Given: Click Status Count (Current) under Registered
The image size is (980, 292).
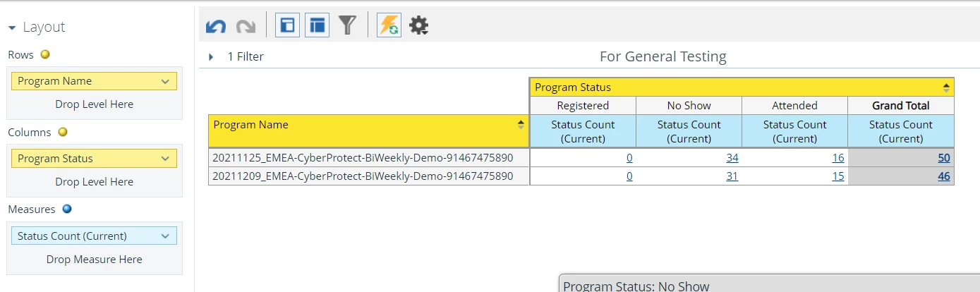Looking at the screenshot, I should (x=583, y=131).
